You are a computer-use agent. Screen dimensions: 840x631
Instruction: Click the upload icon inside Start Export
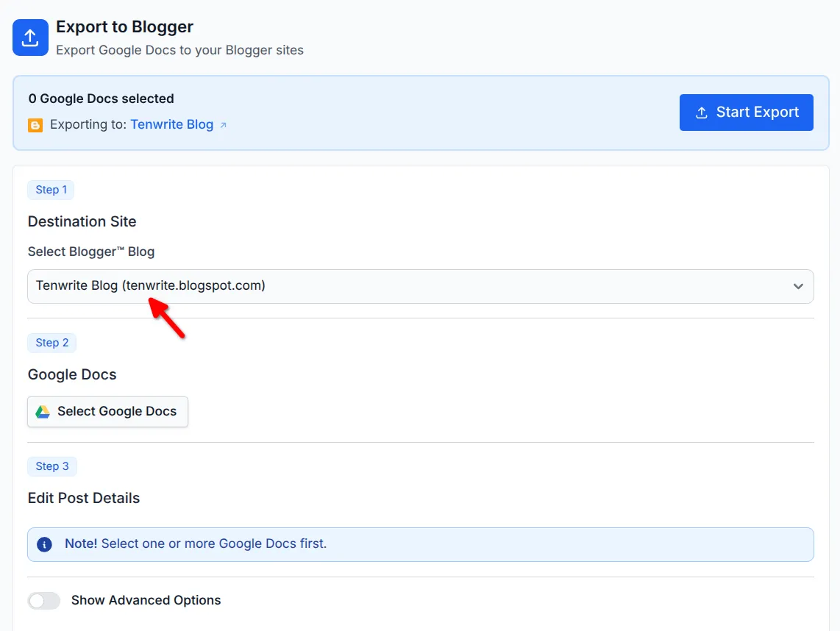[x=701, y=112]
